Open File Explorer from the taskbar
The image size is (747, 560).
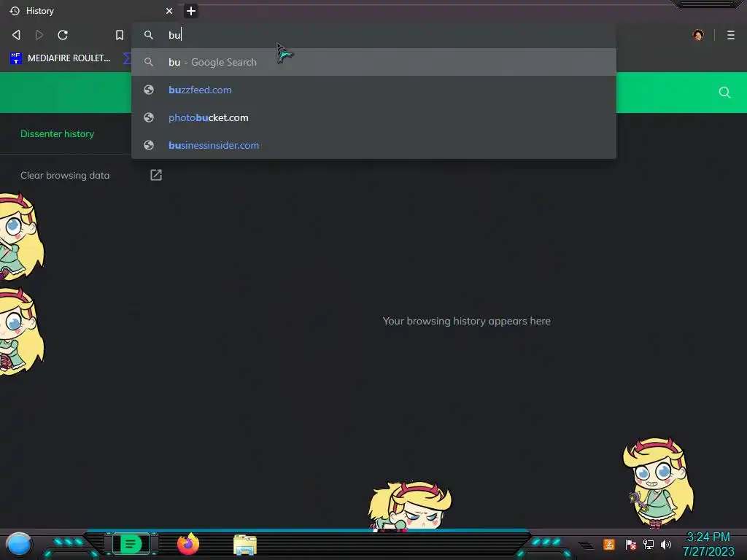pyautogui.click(x=245, y=545)
